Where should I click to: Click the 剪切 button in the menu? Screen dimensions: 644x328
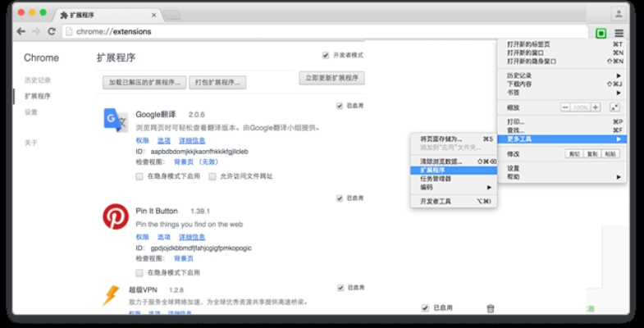pyautogui.click(x=573, y=154)
